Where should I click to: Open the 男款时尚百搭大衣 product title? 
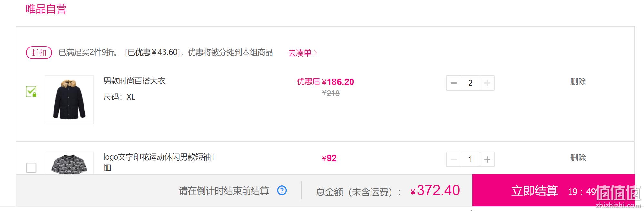(x=134, y=81)
